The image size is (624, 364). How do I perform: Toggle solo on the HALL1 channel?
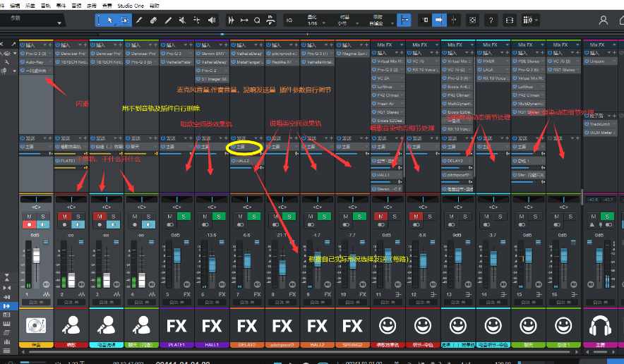(x=219, y=215)
